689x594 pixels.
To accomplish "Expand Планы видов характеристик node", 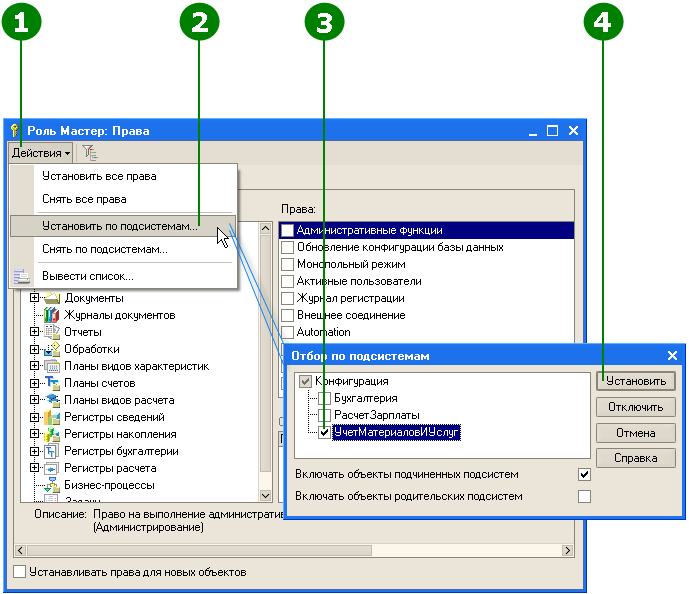I will pos(34,366).
